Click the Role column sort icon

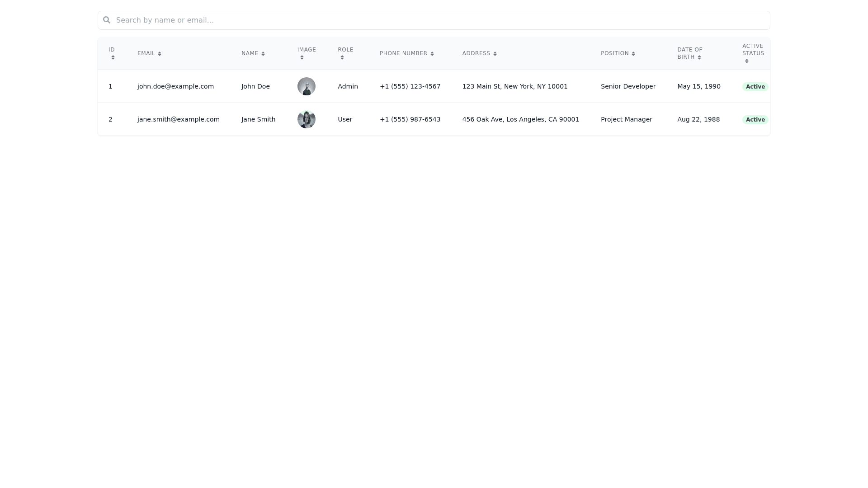pyautogui.click(x=342, y=57)
